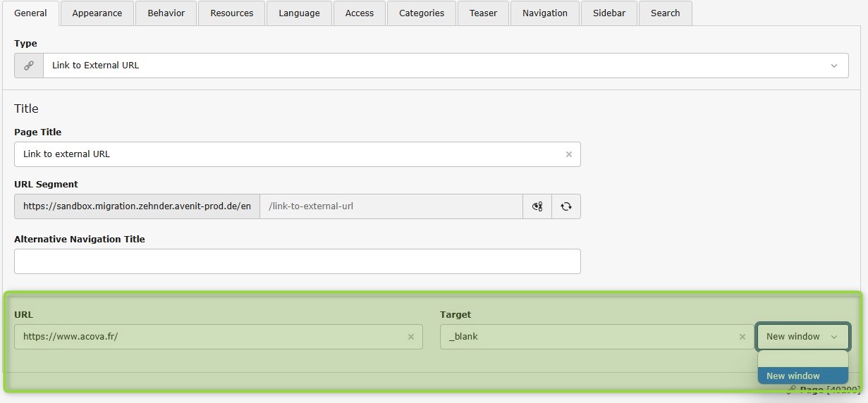Click into the URL input field
Screen dimensions: 868x403
(212, 337)
